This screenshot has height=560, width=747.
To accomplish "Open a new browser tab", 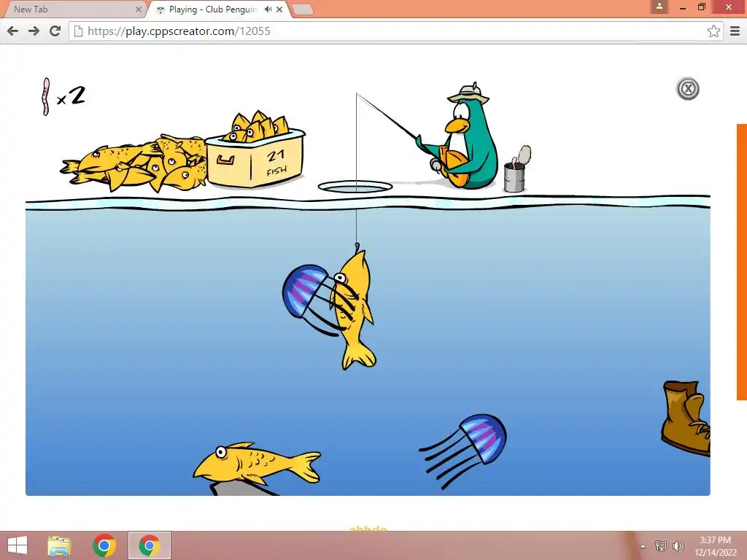I will coord(302,9).
